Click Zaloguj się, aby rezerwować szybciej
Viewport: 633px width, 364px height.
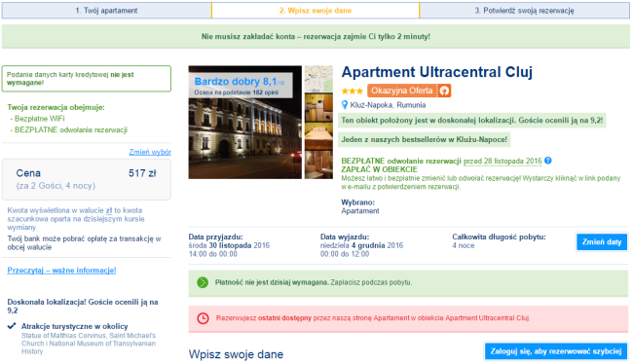pos(556,351)
